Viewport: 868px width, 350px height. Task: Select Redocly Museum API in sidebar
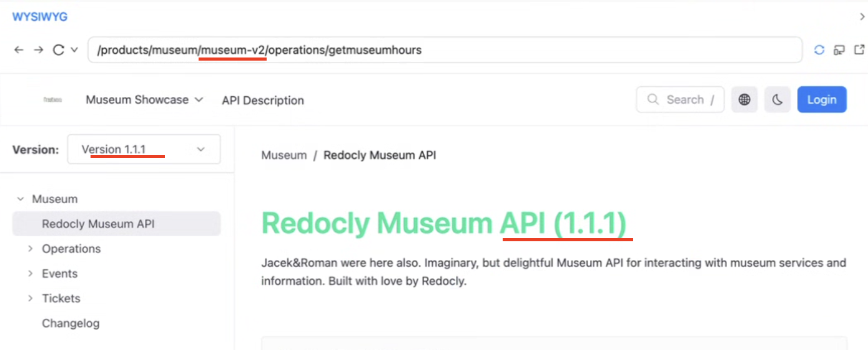tap(116, 224)
